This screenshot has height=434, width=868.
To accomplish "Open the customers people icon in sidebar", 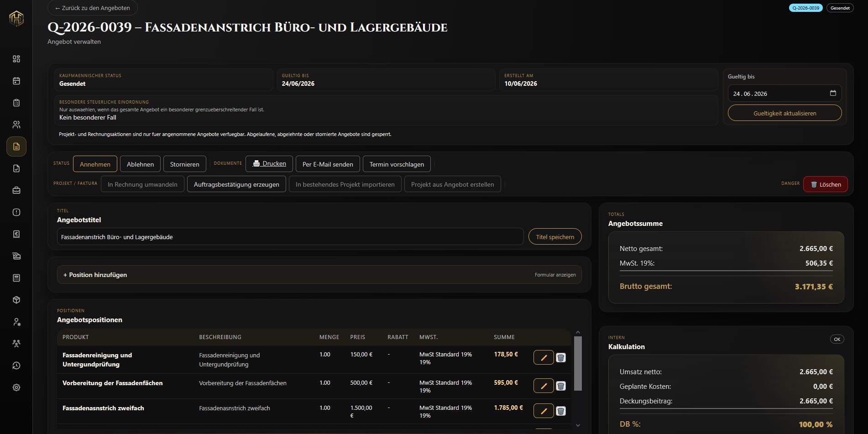I will [16, 125].
